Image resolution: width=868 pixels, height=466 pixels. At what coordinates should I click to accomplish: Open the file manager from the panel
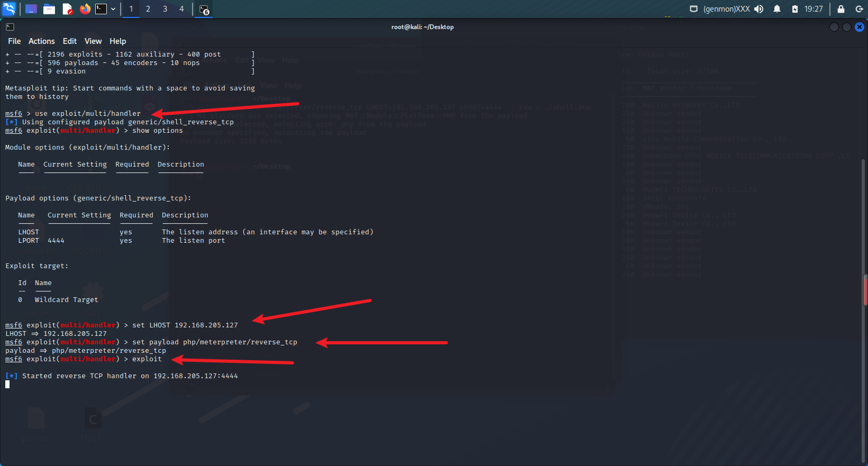[x=49, y=9]
